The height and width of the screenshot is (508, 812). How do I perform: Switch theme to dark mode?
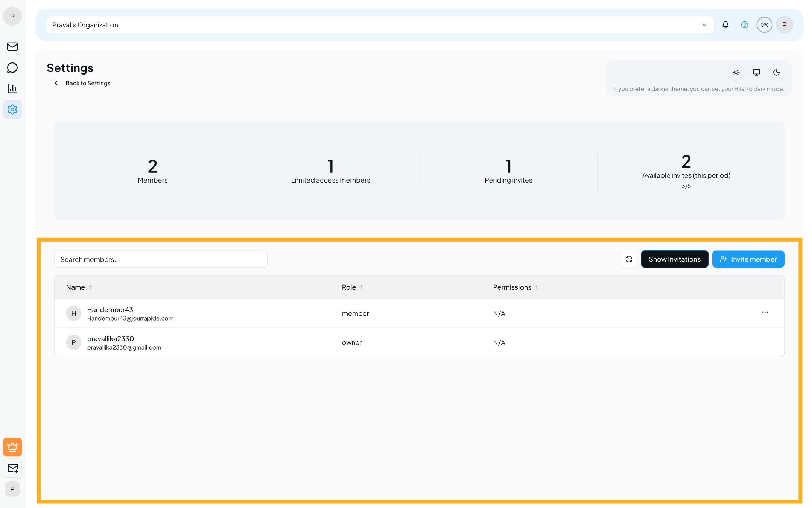pyautogui.click(x=776, y=72)
